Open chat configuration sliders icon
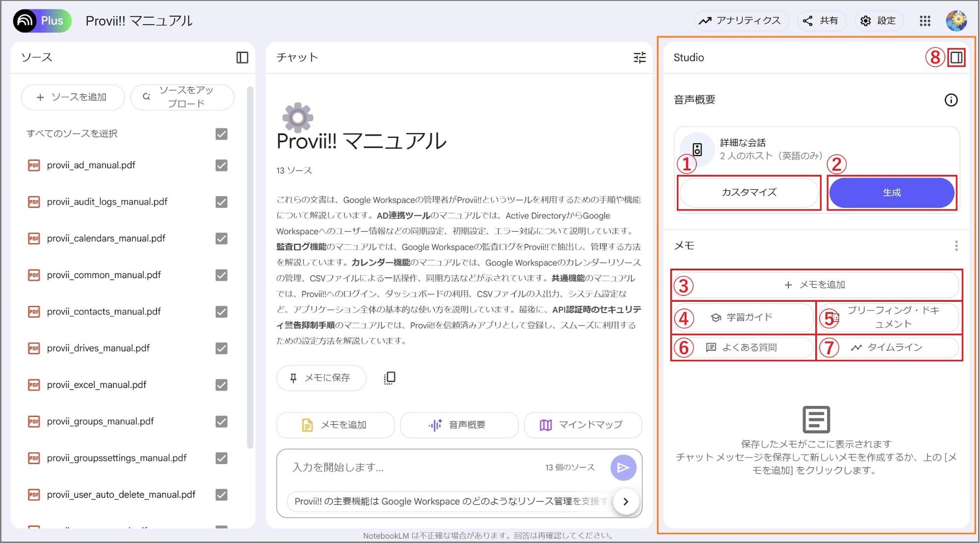This screenshot has height=543, width=980. click(x=640, y=57)
